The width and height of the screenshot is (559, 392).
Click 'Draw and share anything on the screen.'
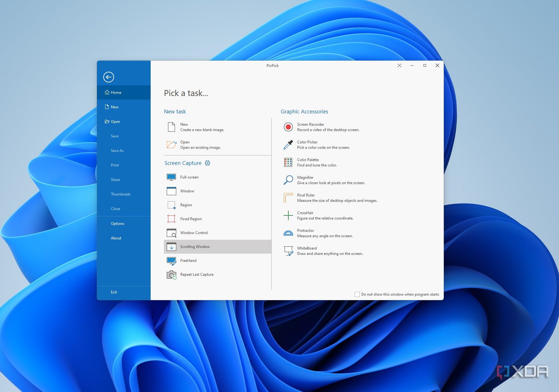[330, 254]
